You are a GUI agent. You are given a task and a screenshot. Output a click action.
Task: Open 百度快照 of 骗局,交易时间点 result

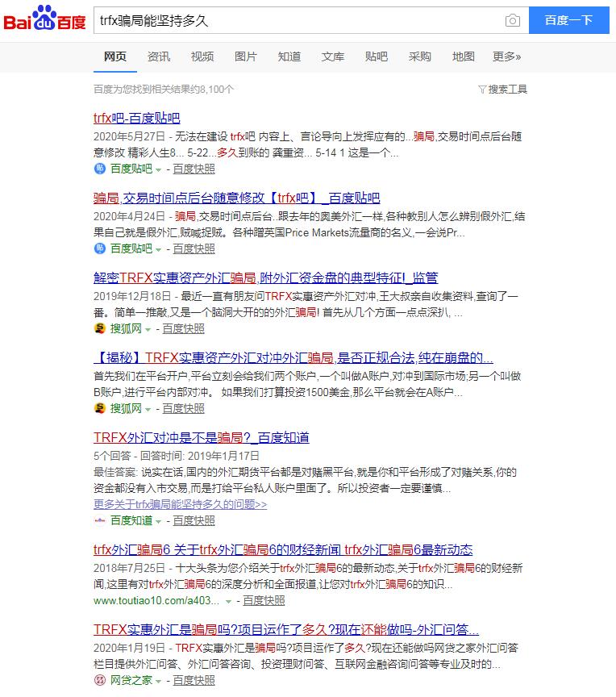[x=194, y=249]
